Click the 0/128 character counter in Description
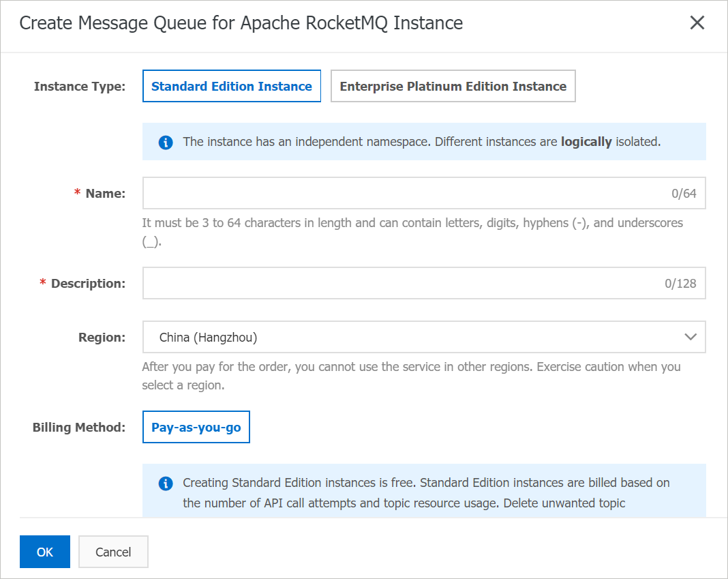The height and width of the screenshot is (579, 728). (680, 284)
